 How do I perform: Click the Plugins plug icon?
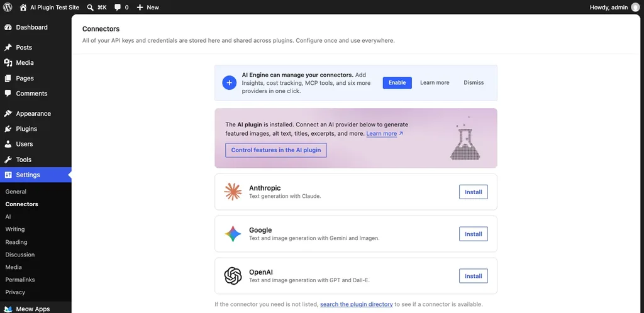(x=8, y=129)
